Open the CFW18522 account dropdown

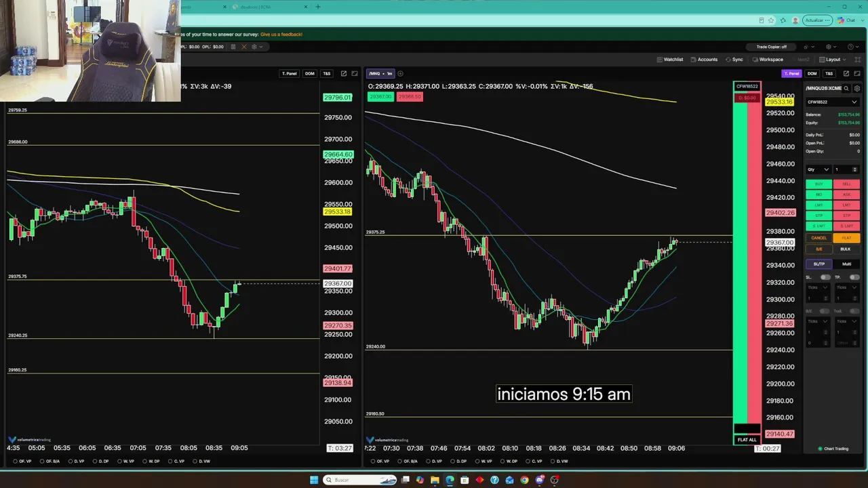[x=832, y=102]
